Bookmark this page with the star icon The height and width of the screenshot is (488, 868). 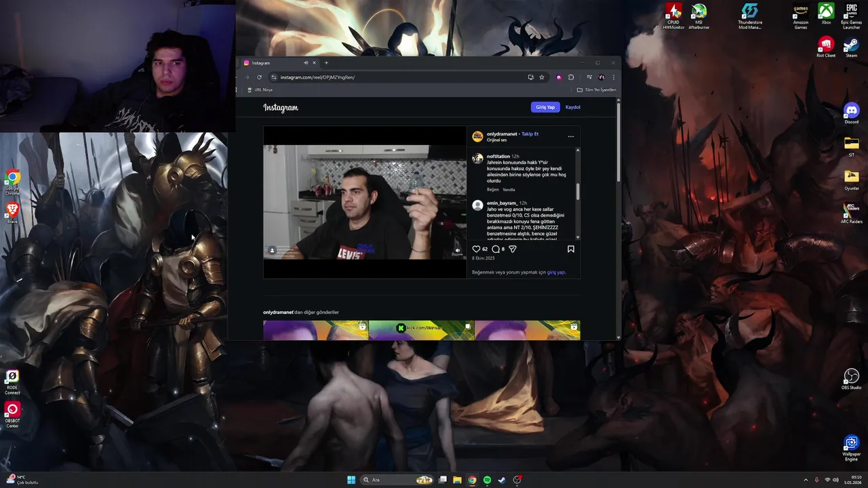tap(542, 77)
